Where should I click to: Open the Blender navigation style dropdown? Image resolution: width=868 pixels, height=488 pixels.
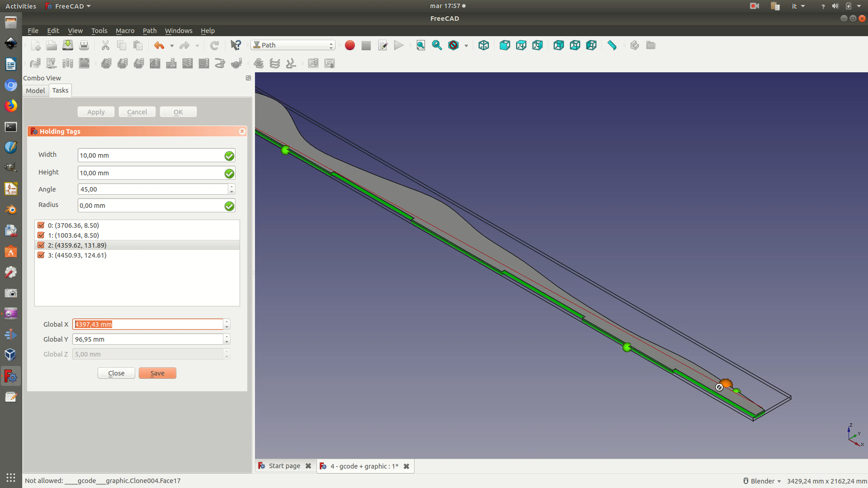pos(762,481)
